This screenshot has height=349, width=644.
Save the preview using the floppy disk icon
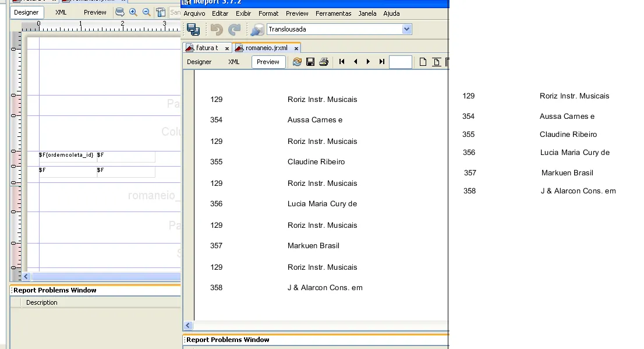(x=310, y=62)
